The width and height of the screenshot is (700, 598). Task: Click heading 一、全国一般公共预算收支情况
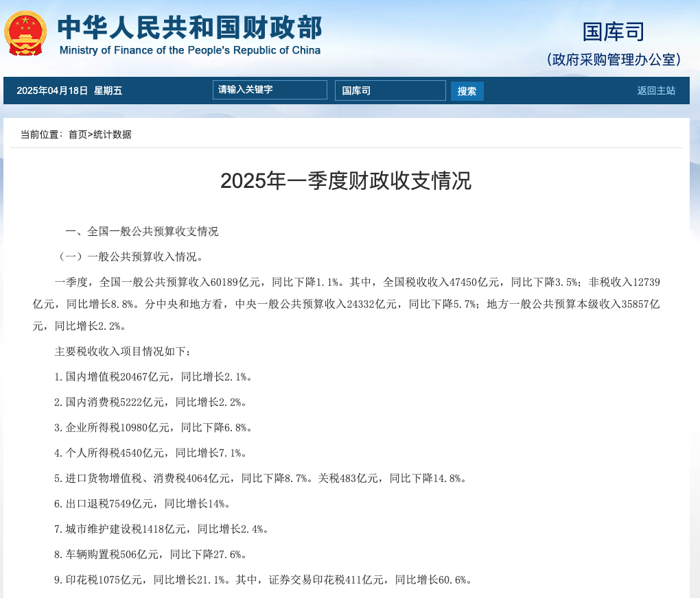click(x=141, y=231)
